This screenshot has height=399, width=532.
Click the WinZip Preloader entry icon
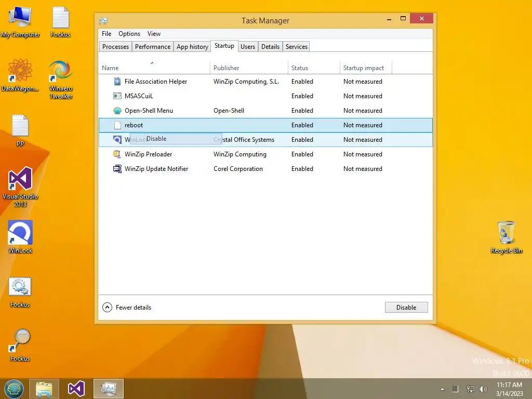click(x=117, y=154)
